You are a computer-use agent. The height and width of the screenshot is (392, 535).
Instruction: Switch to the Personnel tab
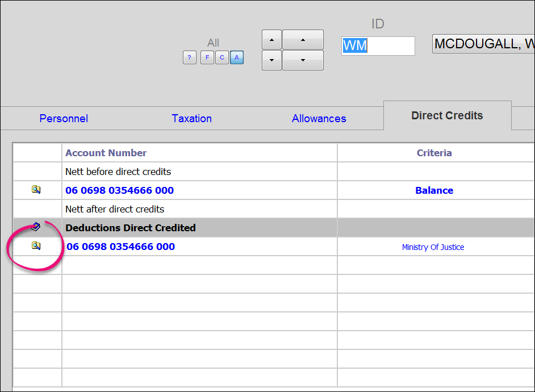click(x=63, y=118)
